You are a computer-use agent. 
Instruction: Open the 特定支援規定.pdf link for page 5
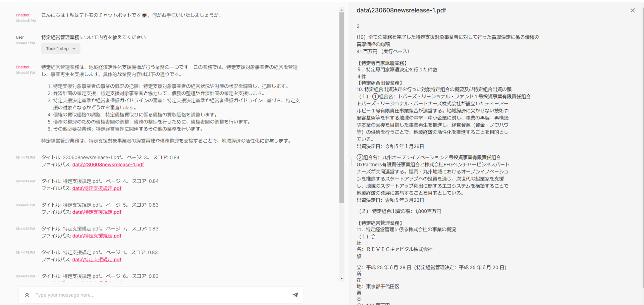(97, 212)
